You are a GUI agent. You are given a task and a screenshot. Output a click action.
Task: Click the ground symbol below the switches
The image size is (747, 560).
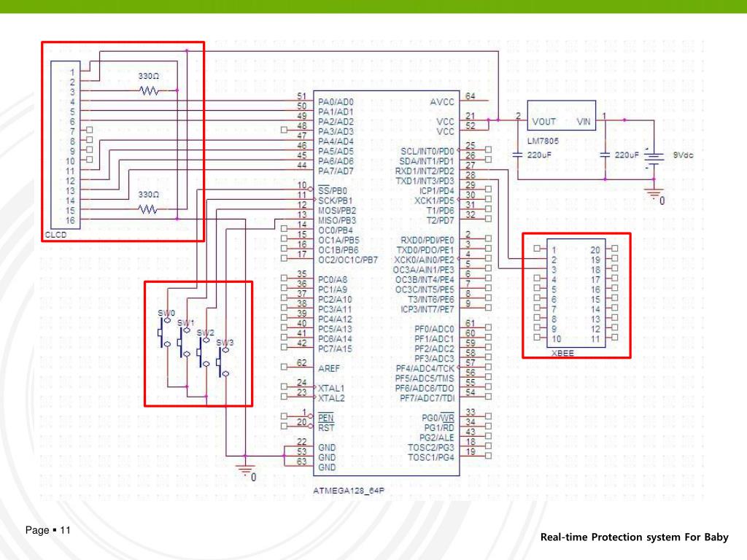click(x=245, y=470)
